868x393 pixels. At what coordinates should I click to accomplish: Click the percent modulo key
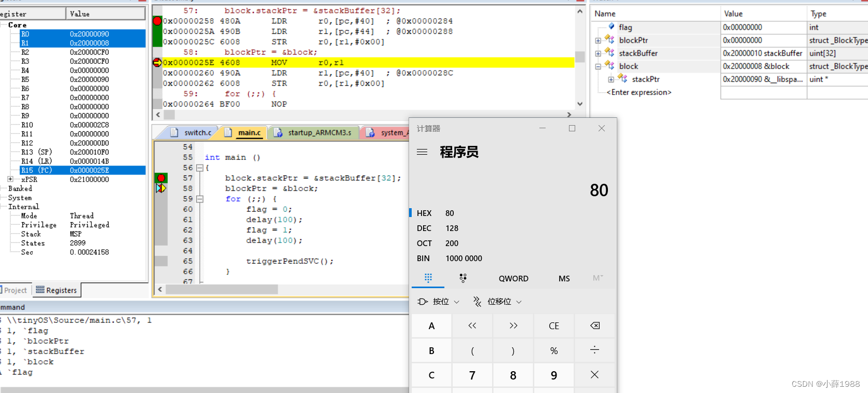click(554, 350)
